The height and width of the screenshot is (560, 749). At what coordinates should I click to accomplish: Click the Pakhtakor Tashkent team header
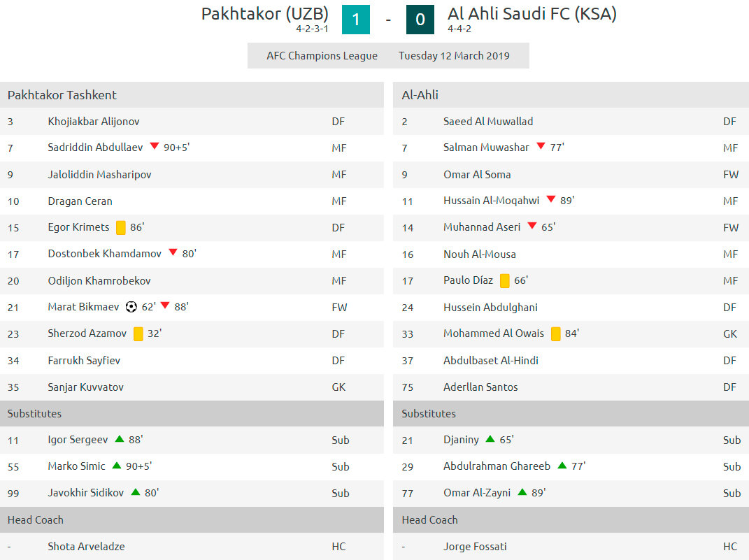click(x=192, y=94)
